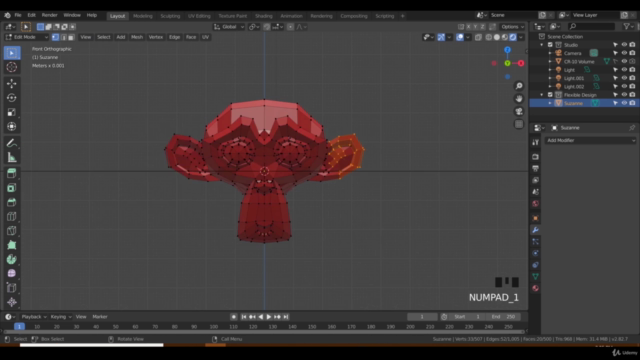Collapse the Flexible Design collection
This screenshot has width=640, height=360.
[x=542, y=95]
